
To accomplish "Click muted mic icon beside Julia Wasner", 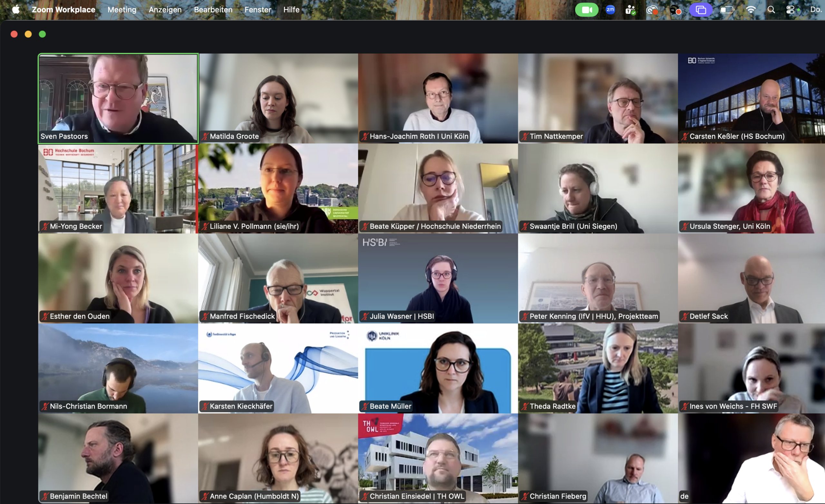I will click(x=365, y=316).
